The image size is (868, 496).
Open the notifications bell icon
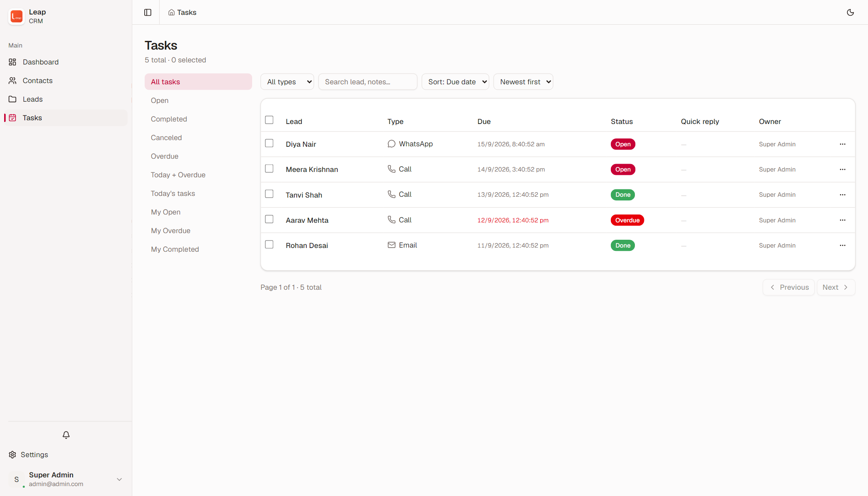coord(66,435)
